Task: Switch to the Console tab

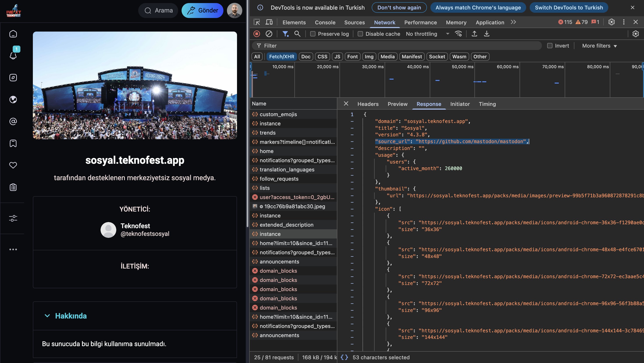Action: point(325,23)
